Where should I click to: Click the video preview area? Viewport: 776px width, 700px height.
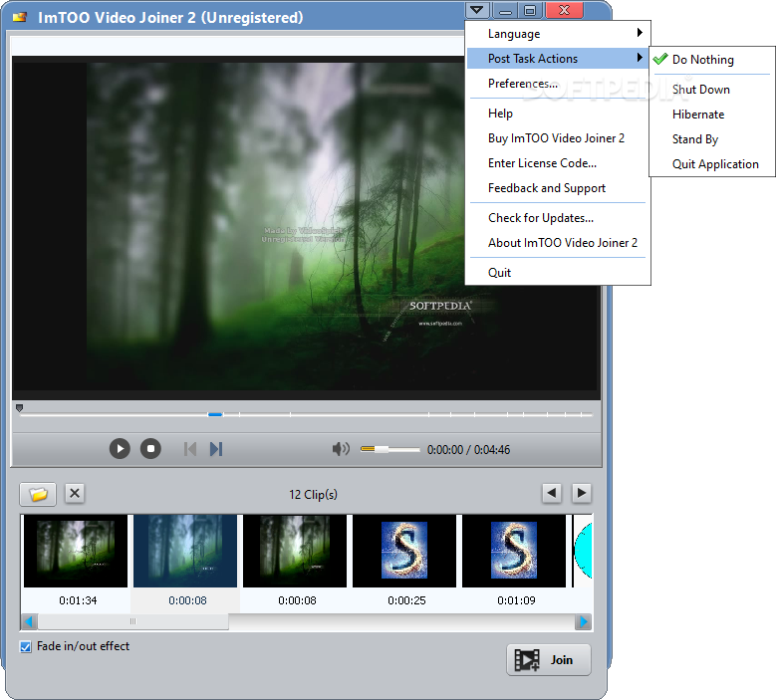coord(306,228)
